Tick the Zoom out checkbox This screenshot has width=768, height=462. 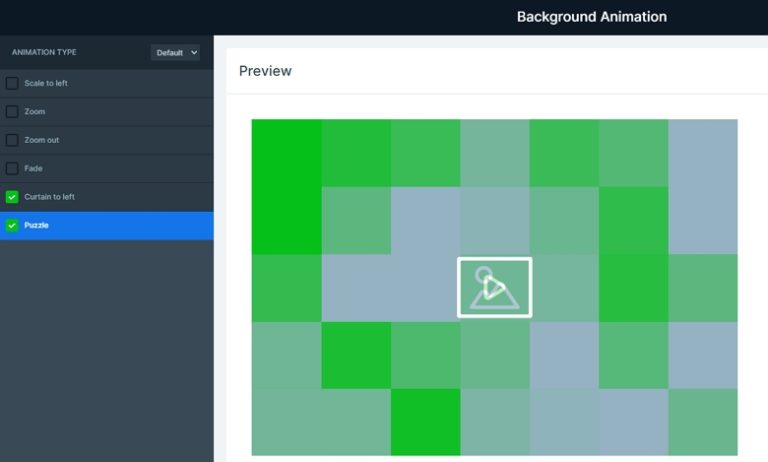click(x=12, y=140)
